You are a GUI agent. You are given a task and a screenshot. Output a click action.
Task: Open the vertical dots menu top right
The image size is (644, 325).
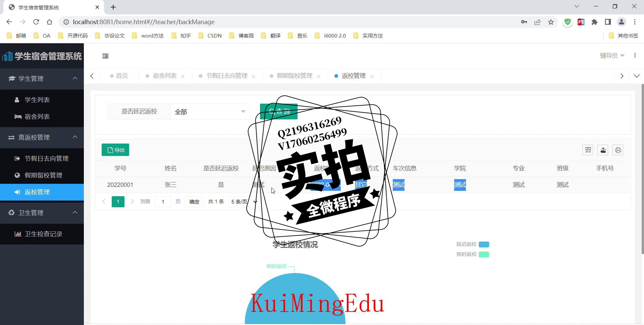(x=635, y=56)
